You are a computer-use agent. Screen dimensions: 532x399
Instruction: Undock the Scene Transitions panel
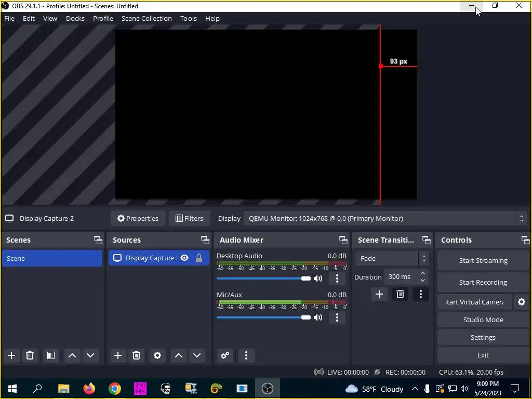(426, 240)
